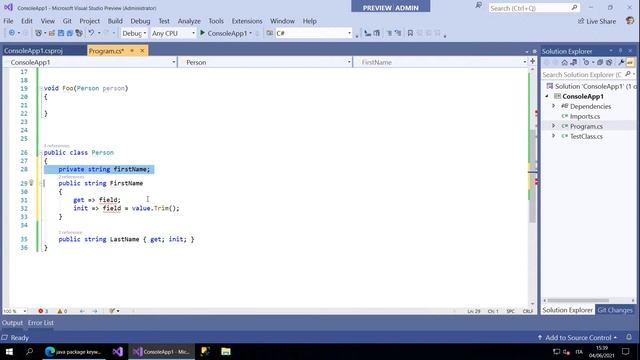
Task: Pin the Solution Explorer panel
Action: 620,51
